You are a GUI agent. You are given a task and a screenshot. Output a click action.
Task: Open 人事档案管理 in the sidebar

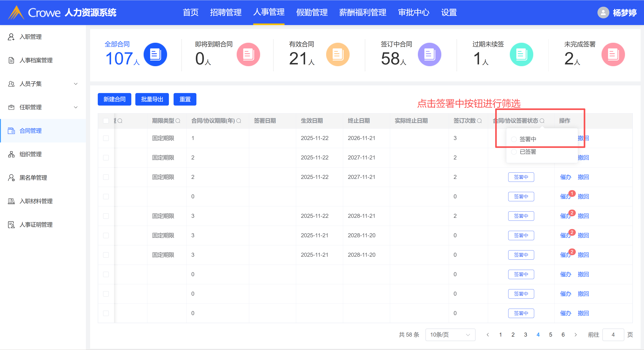coord(36,60)
